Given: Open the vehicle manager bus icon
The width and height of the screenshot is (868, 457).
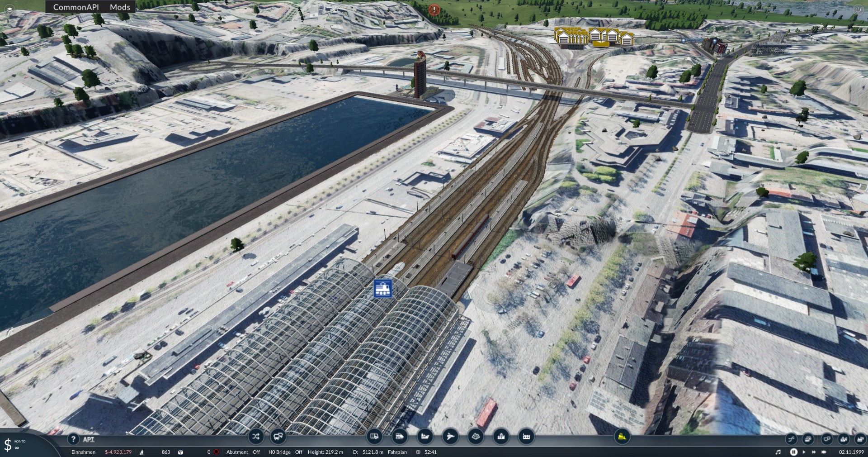Looking at the screenshot, I should pos(278,437).
